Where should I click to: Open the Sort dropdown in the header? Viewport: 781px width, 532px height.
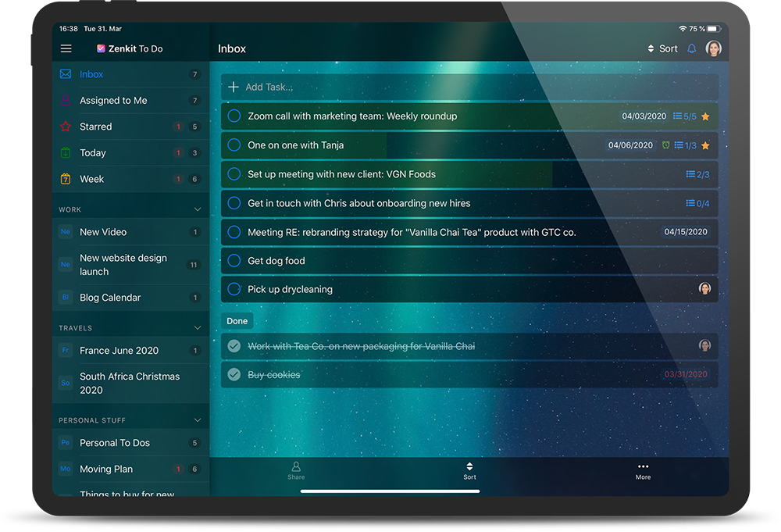[662, 48]
